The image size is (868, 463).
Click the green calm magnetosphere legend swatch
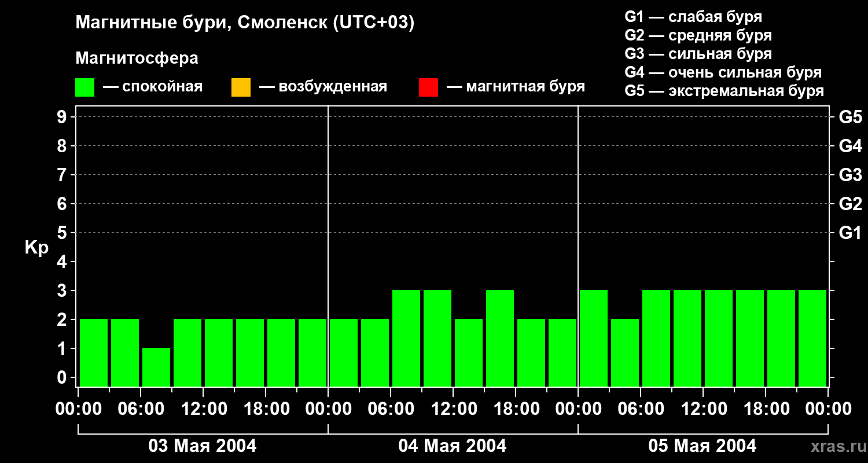point(85,87)
